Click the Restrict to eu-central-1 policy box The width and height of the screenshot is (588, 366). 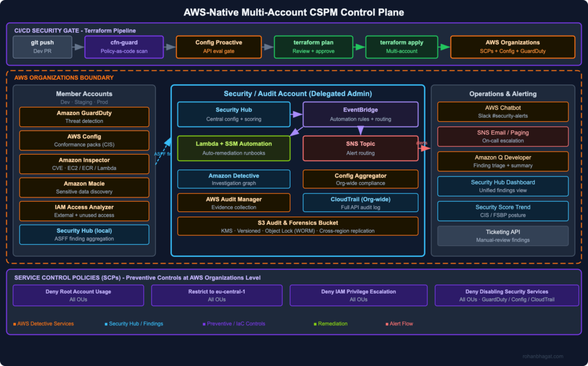pyautogui.click(x=216, y=295)
